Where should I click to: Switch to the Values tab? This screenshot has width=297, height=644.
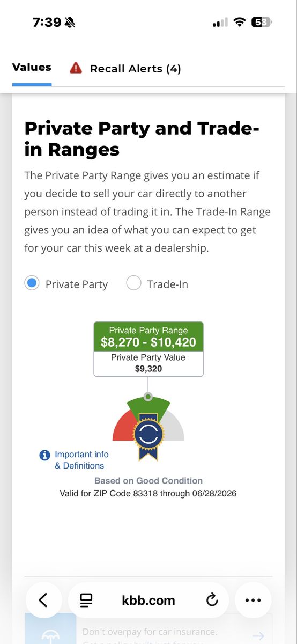(x=32, y=68)
